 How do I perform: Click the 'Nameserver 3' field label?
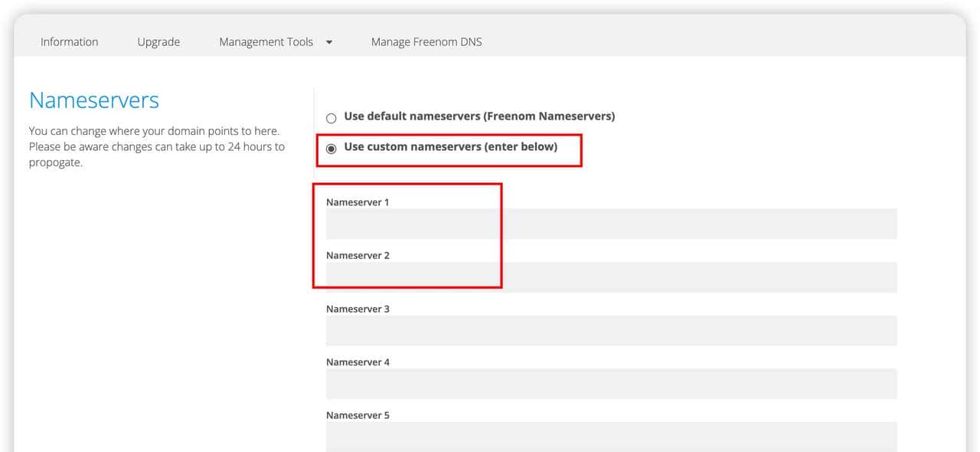click(x=358, y=309)
